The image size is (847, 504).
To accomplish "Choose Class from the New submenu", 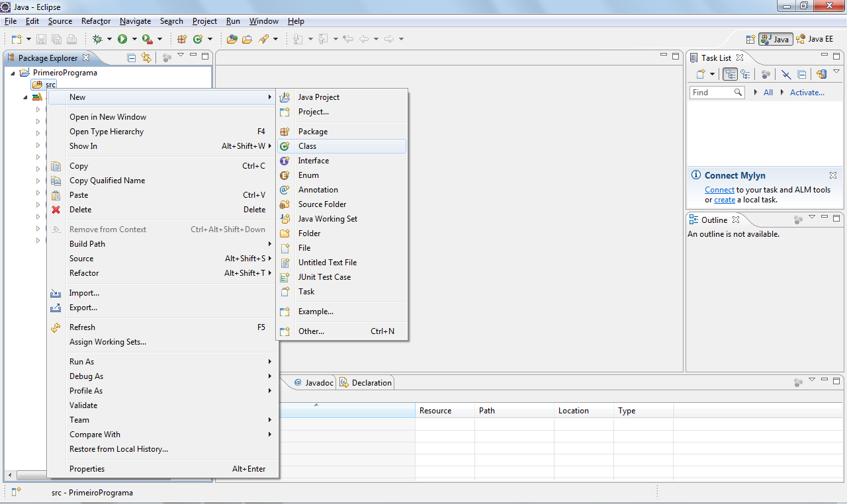I will [x=341, y=146].
